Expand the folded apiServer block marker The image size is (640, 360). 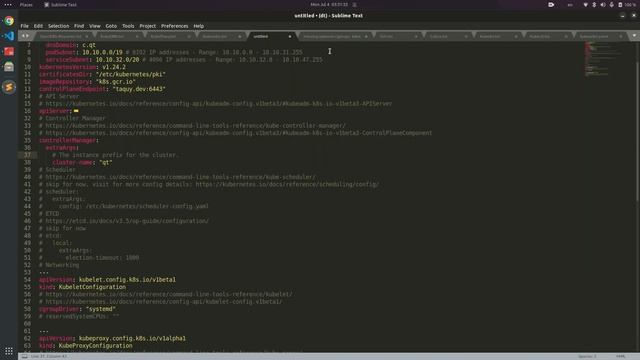pyautogui.click(x=76, y=111)
